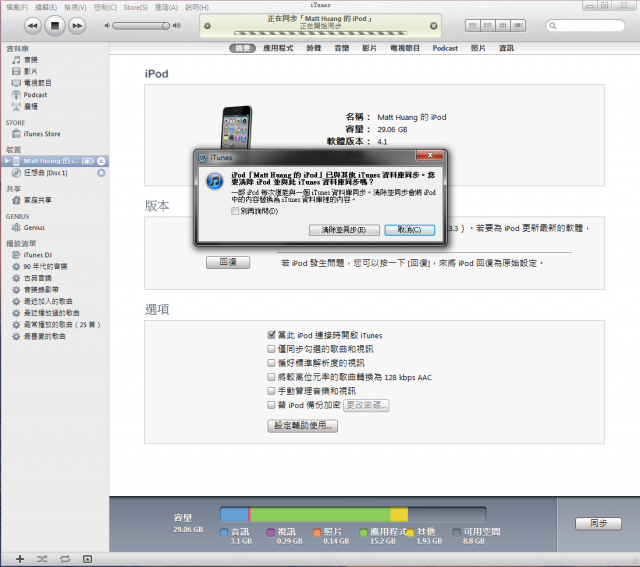Click the loud speaker icon right of the volume slider
The height and width of the screenshot is (567, 640).
tap(176, 26)
